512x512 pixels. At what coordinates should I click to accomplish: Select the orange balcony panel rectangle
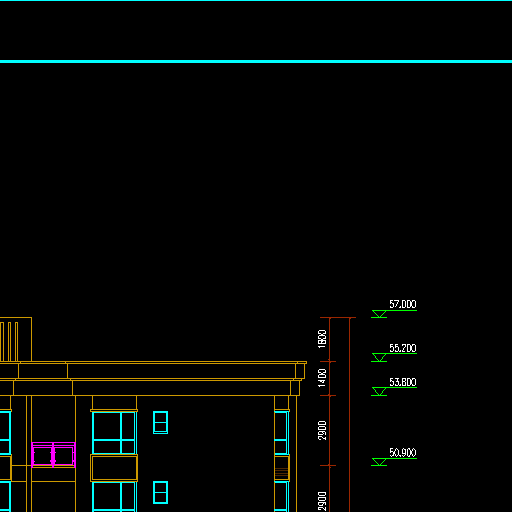pos(114,468)
